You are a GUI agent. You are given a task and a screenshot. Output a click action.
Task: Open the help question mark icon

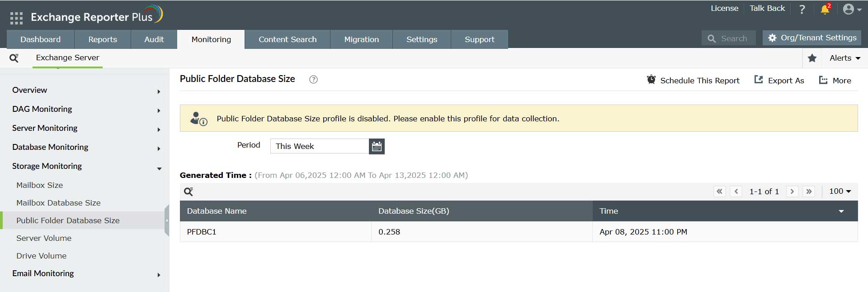[802, 10]
